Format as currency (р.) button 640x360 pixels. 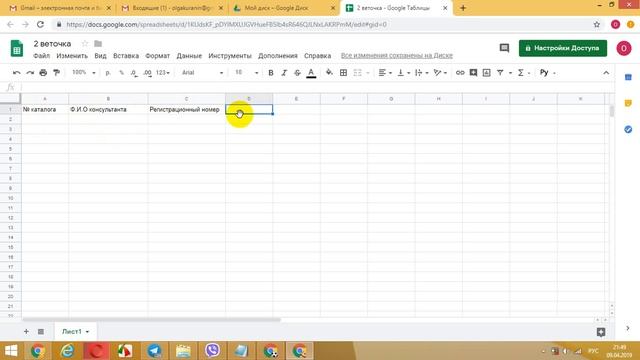[108, 73]
